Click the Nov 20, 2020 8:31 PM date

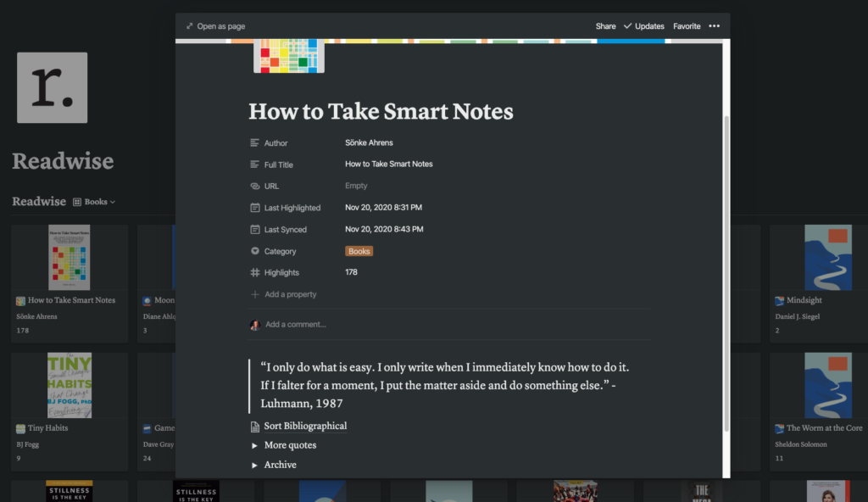click(x=383, y=207)
